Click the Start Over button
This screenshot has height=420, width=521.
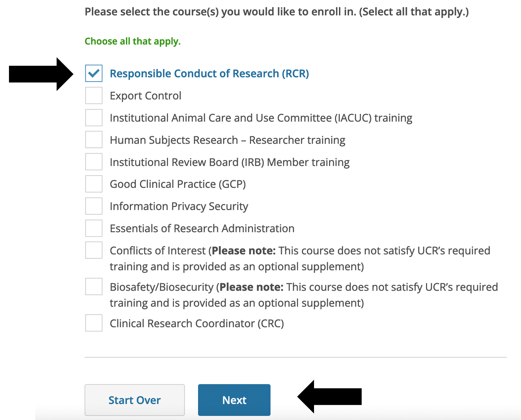click(x=135, y=400)
